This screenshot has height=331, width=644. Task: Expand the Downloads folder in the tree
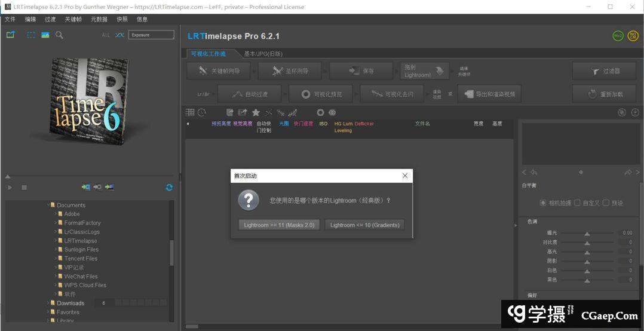click(48, 303)
